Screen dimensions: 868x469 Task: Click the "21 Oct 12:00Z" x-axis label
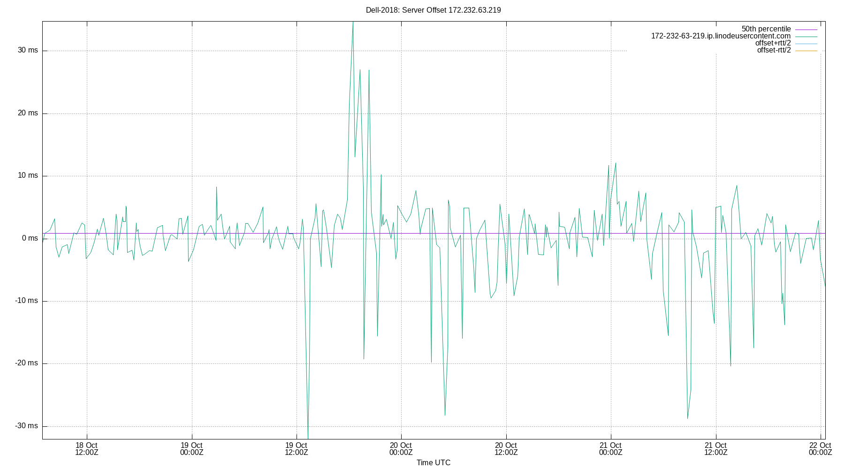click(x=716, y=449)
